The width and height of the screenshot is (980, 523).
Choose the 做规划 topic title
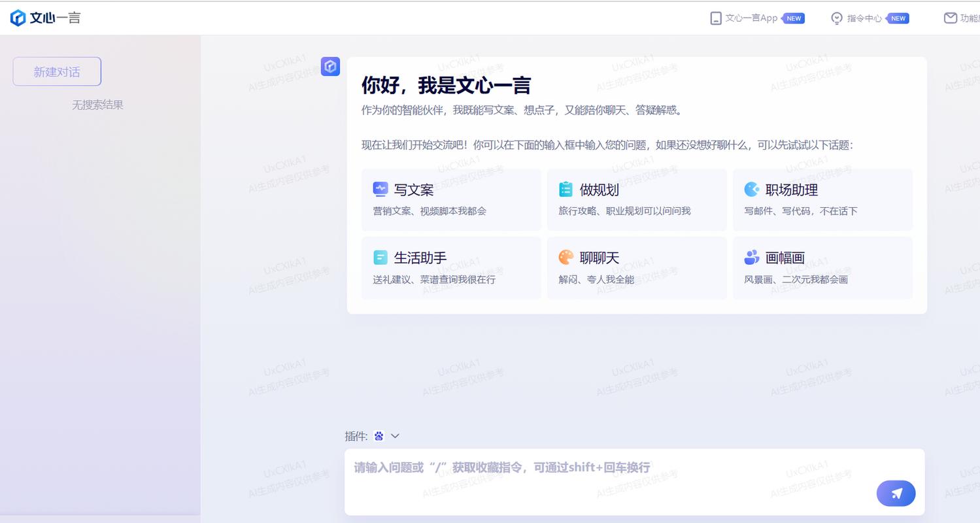600,190
